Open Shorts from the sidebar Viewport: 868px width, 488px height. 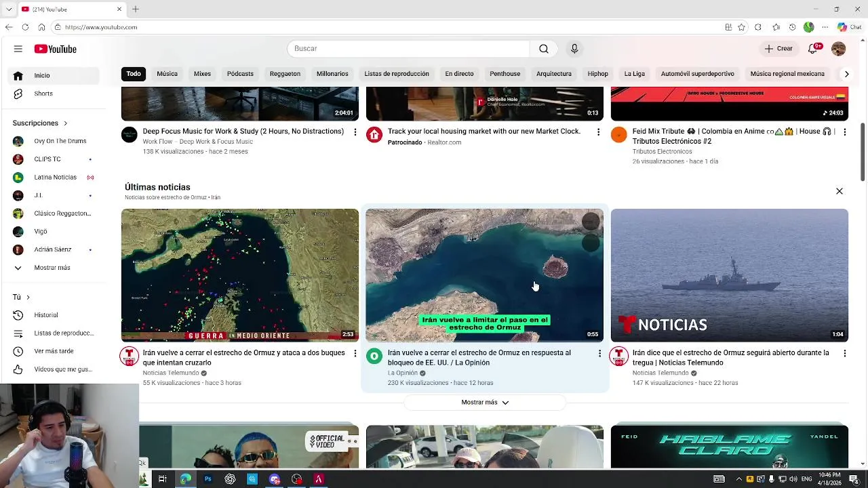53,94
